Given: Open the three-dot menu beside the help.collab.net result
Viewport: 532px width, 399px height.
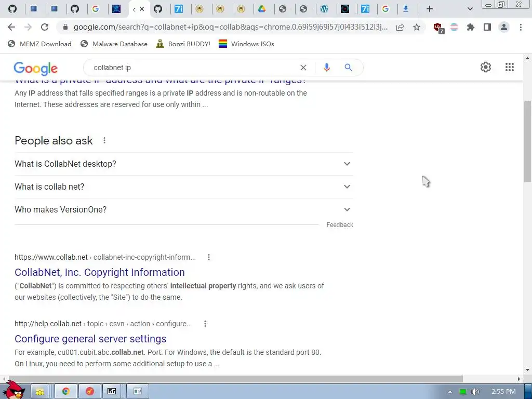Looking at the screenshot, I should (205, 324).
